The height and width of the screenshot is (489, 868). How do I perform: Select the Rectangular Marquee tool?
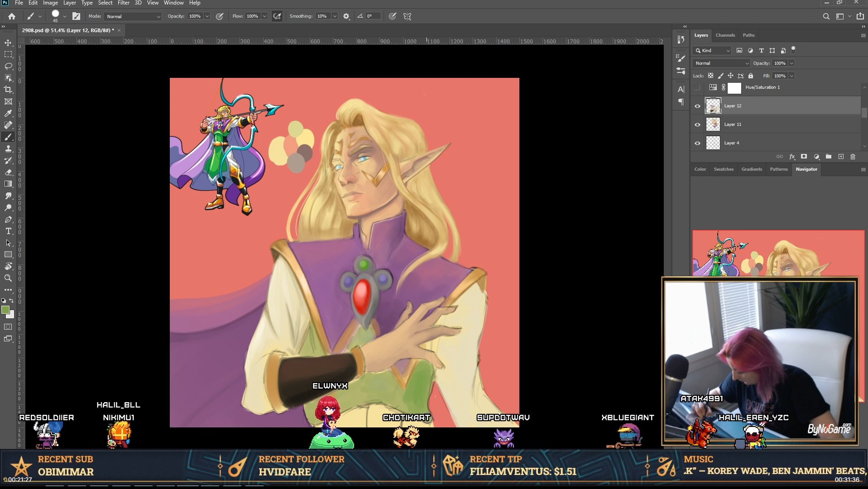tap(8, 54)
